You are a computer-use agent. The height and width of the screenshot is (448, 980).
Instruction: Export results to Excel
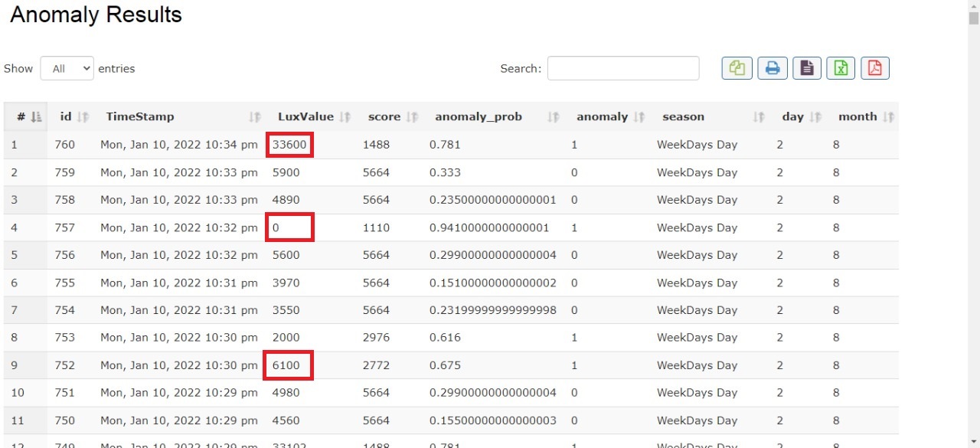click(x=841, y=68)
